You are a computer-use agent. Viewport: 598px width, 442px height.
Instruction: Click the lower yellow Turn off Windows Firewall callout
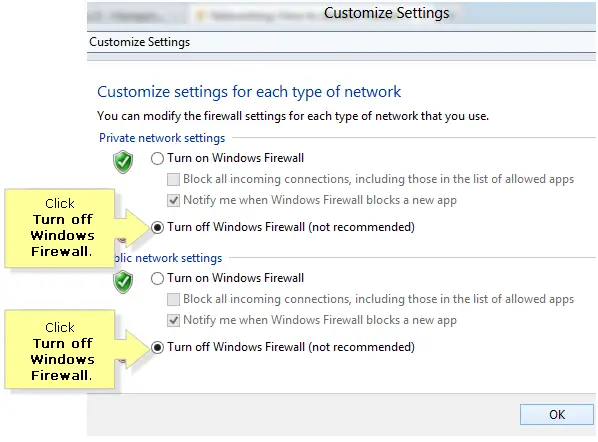(60, 349)
